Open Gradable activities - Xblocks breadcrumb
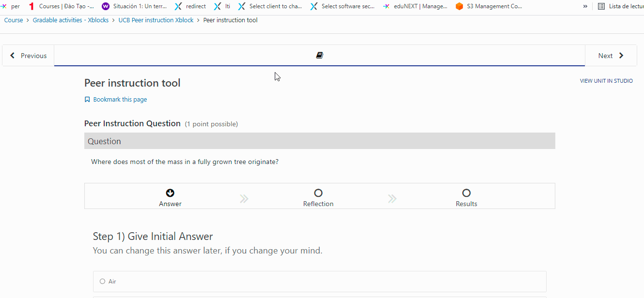 71,20
